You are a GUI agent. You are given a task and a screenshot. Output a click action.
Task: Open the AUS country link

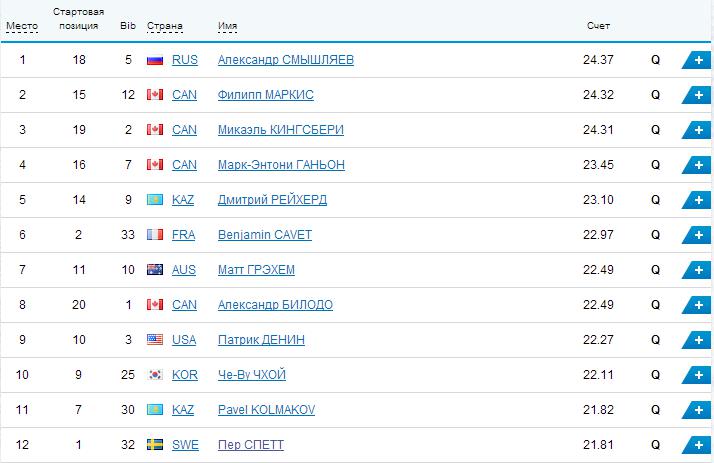pos(185,270)
